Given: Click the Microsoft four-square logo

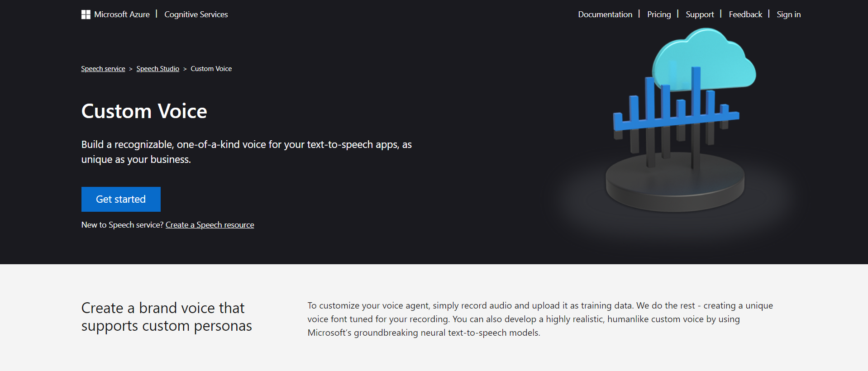Looking at the screenshot, I should coord(86,14).
